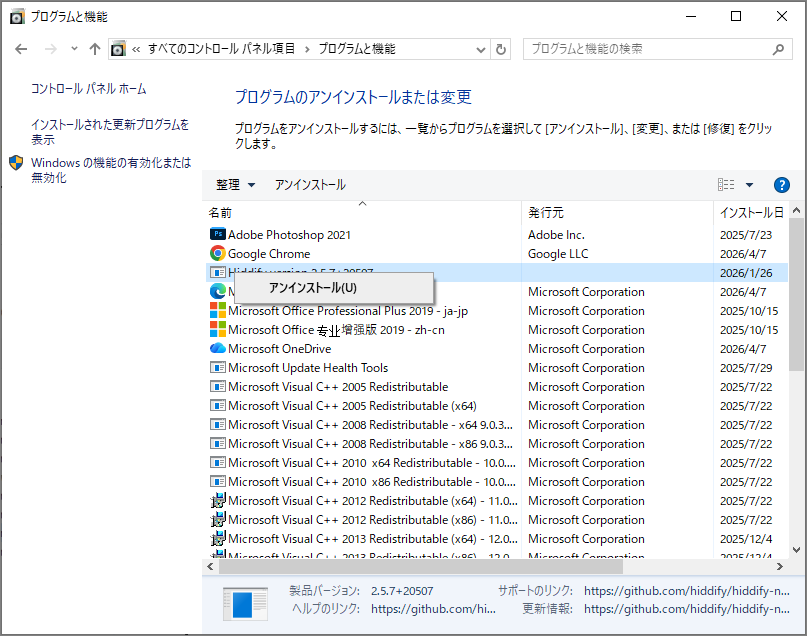Click the vertical scrollbar up arrow
The width and height of the screenshot is (807, 636).
[x=796, y=210]
